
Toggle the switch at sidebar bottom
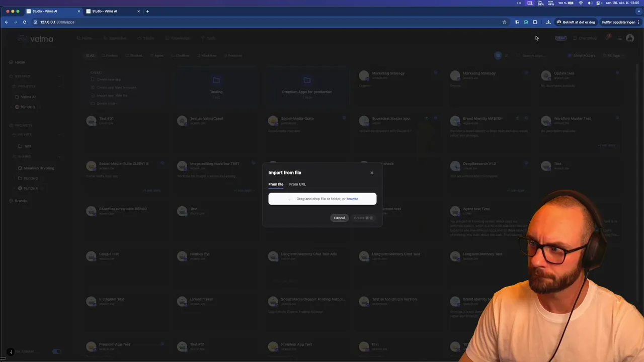tap(56, 351)
